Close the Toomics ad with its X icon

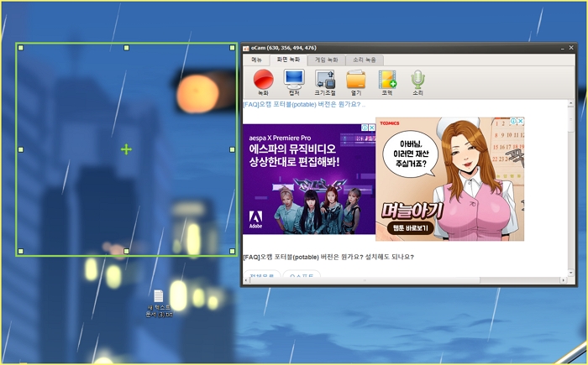[520, 122]
